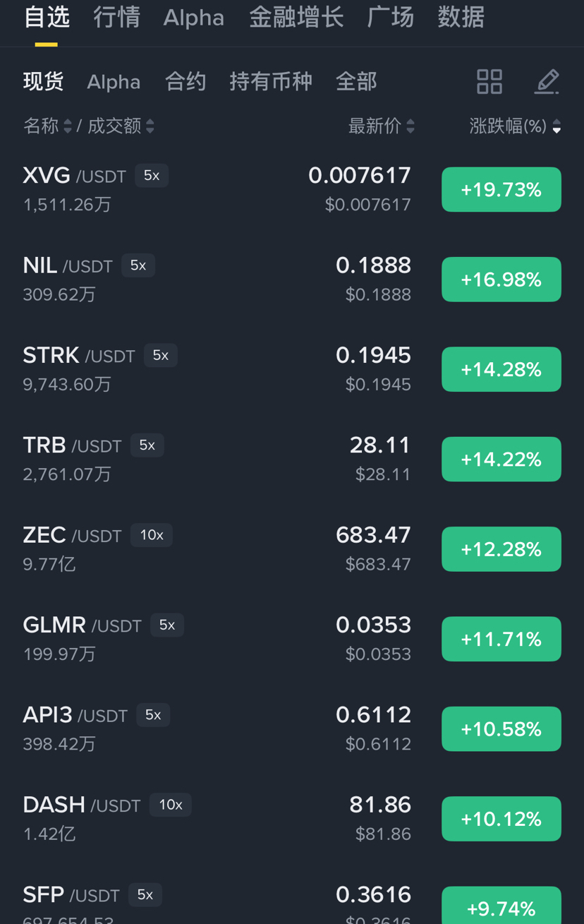Open the 行情 markets tab
This screenshot has width=584, height=924.
pos(116,17)
